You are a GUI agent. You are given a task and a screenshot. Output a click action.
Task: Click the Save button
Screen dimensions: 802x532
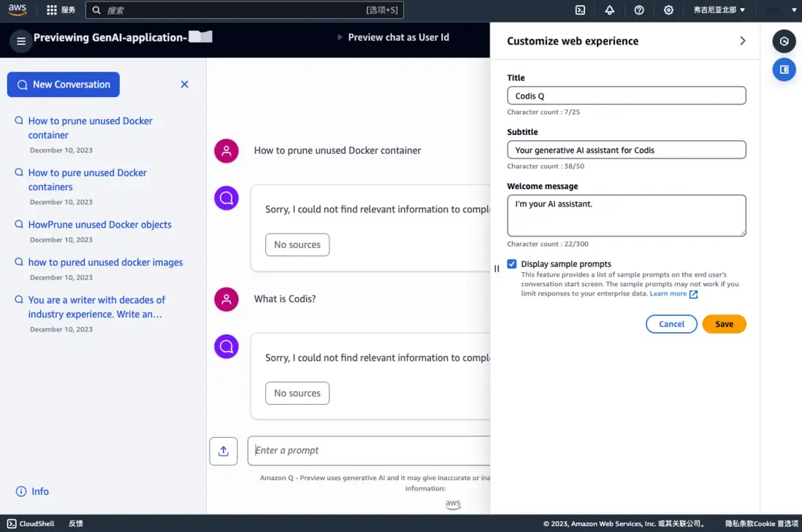(x=724, y=324)
